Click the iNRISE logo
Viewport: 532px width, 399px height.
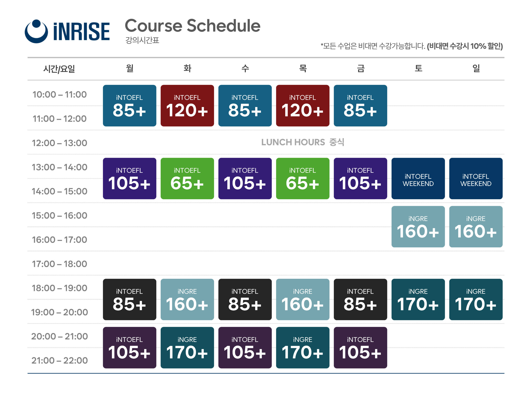coord(67,31)
